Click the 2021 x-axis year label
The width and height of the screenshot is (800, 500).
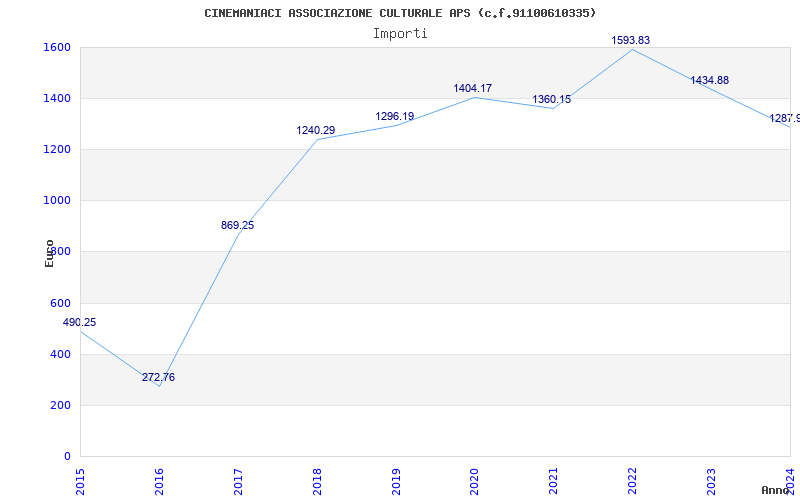[554, 481]
